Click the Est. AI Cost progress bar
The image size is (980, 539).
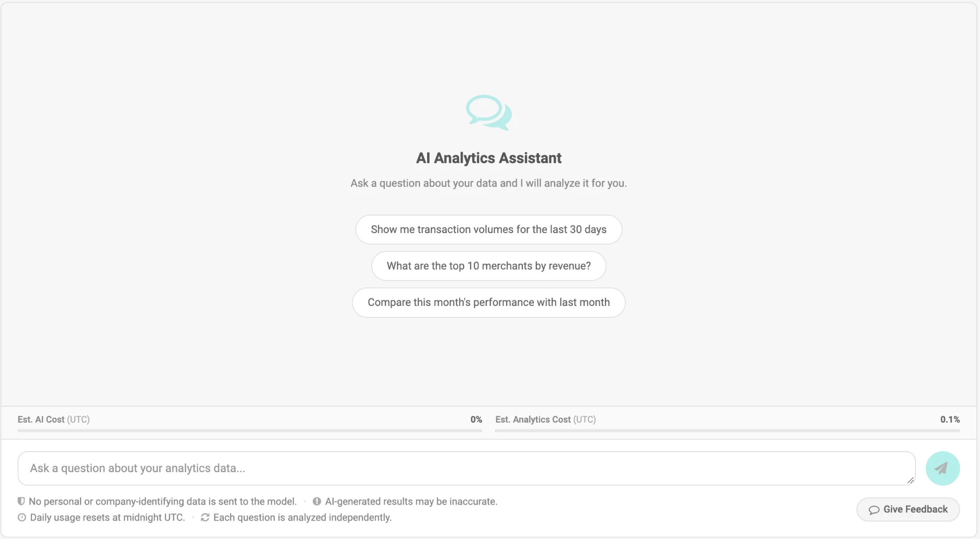click(250, 430)
